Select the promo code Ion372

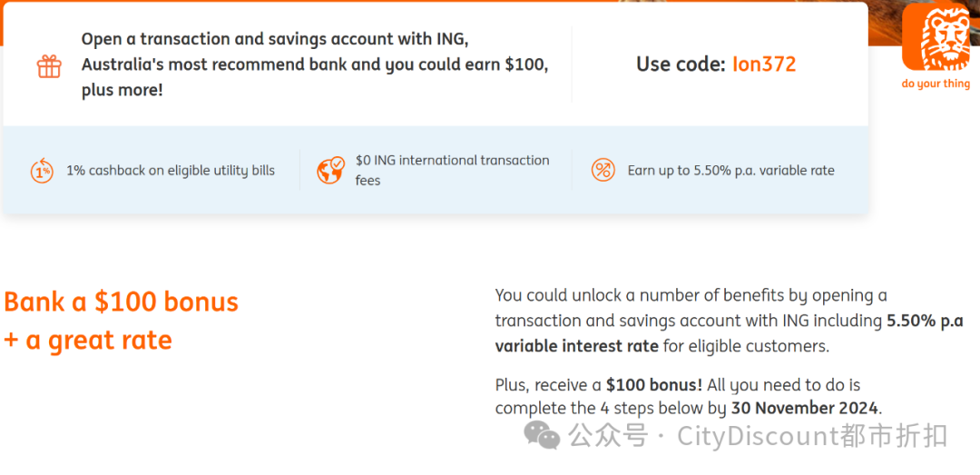[x=764, y=64]
